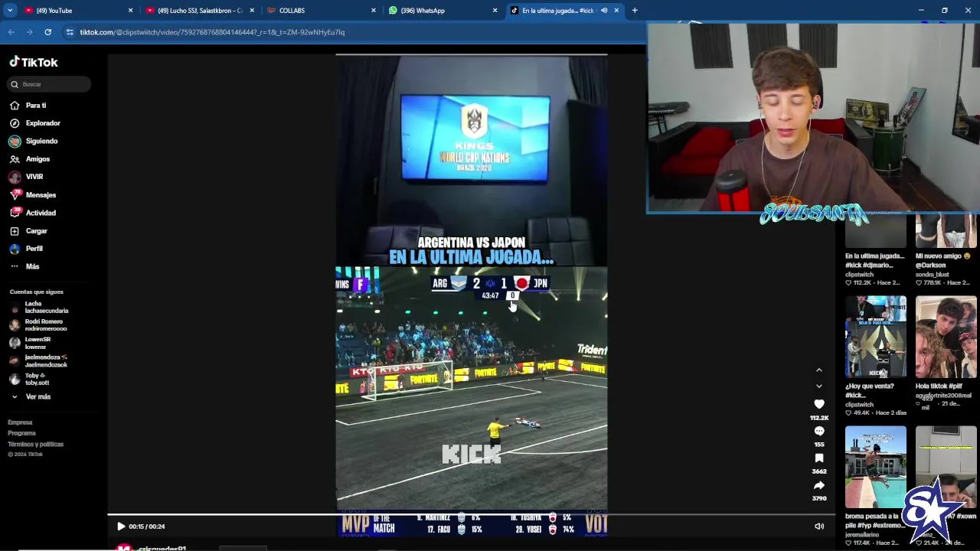Switch to the COLLABS tab
The image size is (980, 551).
pyautogui.click(x=320, y=11)
